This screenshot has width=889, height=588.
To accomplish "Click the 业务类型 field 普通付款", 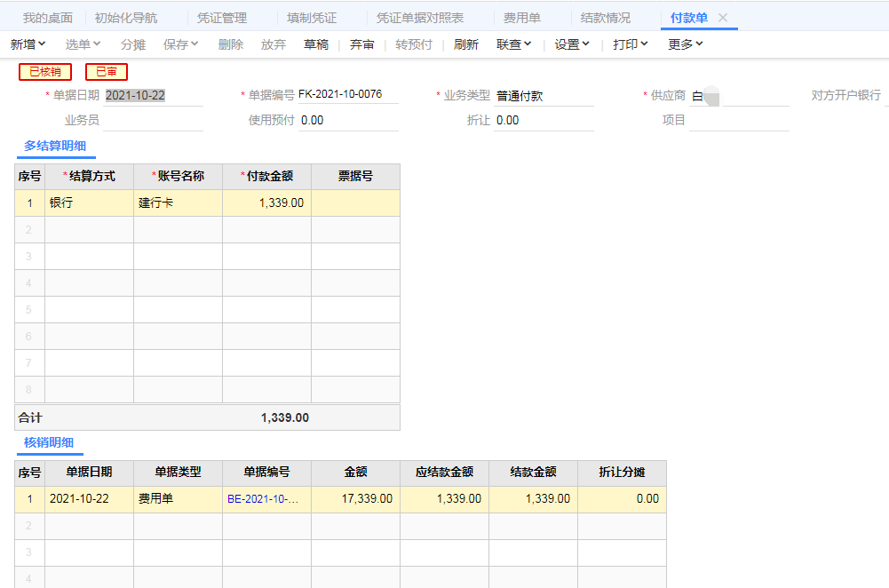I will point(544,96).
